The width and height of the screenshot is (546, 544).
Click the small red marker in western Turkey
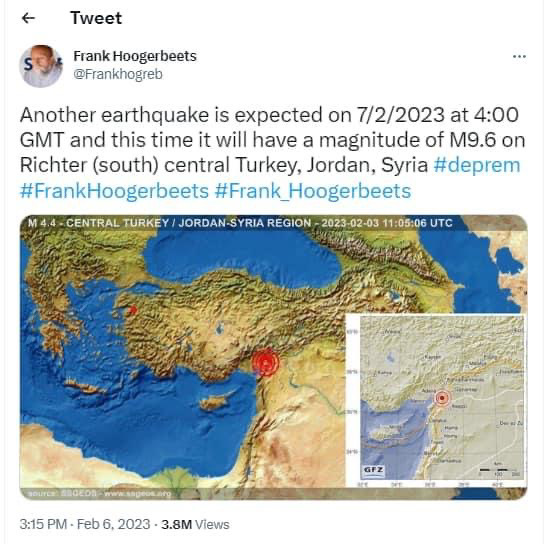[132, 311]
